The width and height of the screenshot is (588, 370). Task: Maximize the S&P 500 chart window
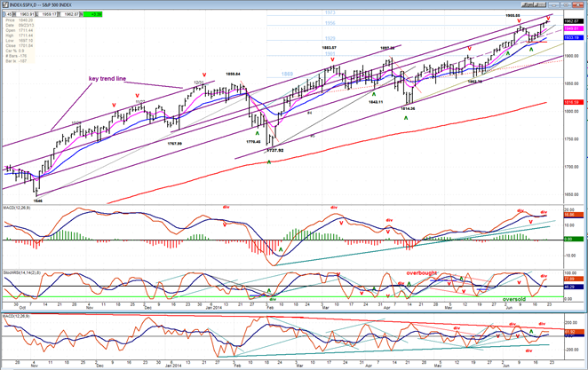pyautogui.click(x=567, y=4)
